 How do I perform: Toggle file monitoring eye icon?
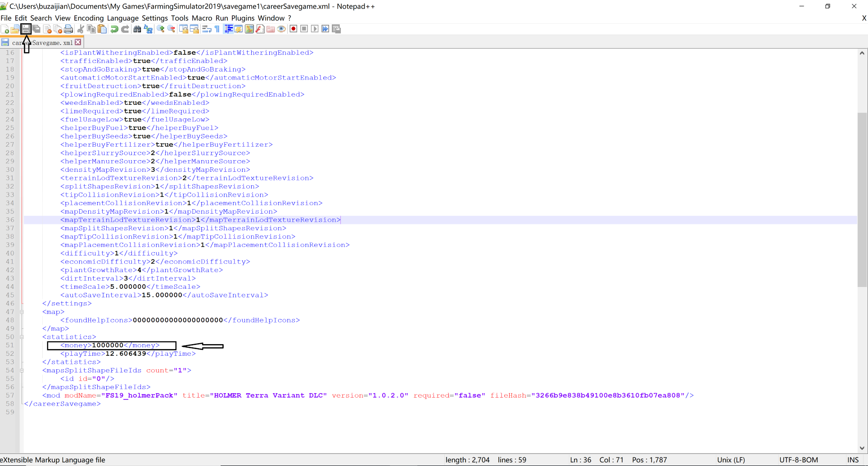coord(281,29)
